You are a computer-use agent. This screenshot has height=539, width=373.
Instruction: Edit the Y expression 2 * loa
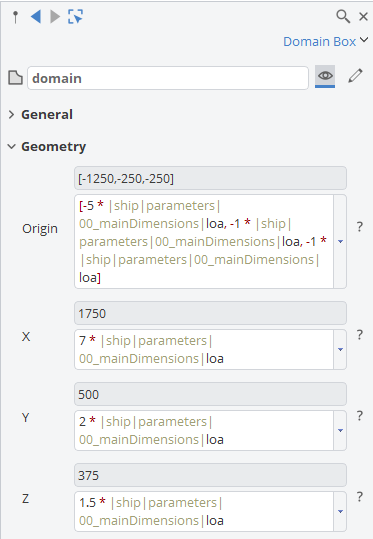204,430
